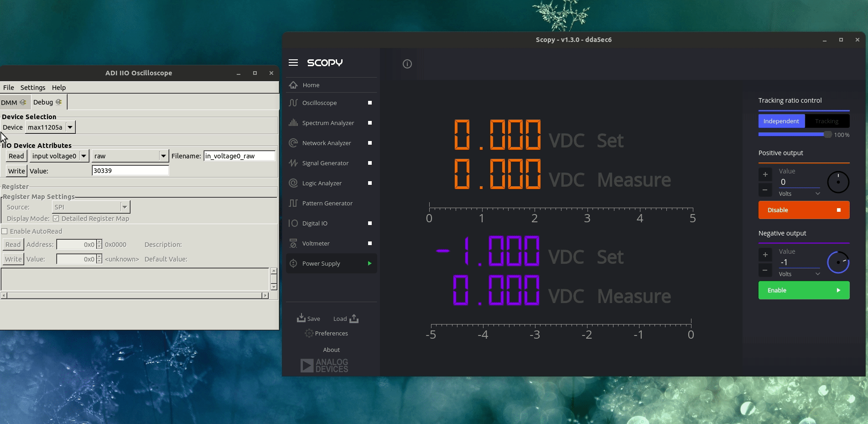Image resolution: width=868 pixels, height=424 pixels.
Task: Open the input voltage0 channel dropdown
Action: 59,156
